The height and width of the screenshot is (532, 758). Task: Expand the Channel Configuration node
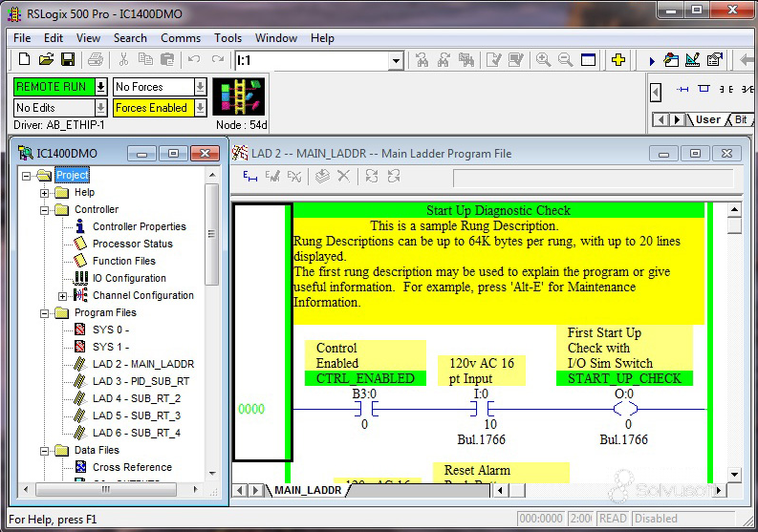coord(63,296)
